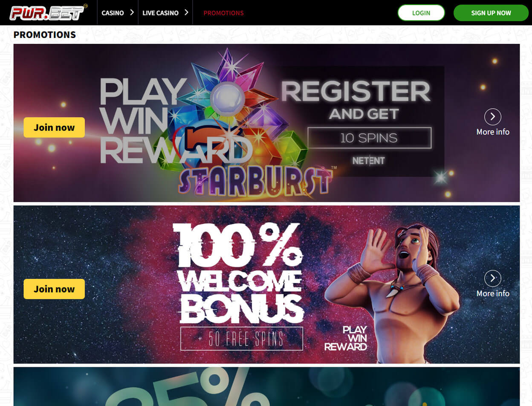The height and width of the screenshot is (406, 532).
Task: Open the Casino menu item
Action: [x=113, y=13]
